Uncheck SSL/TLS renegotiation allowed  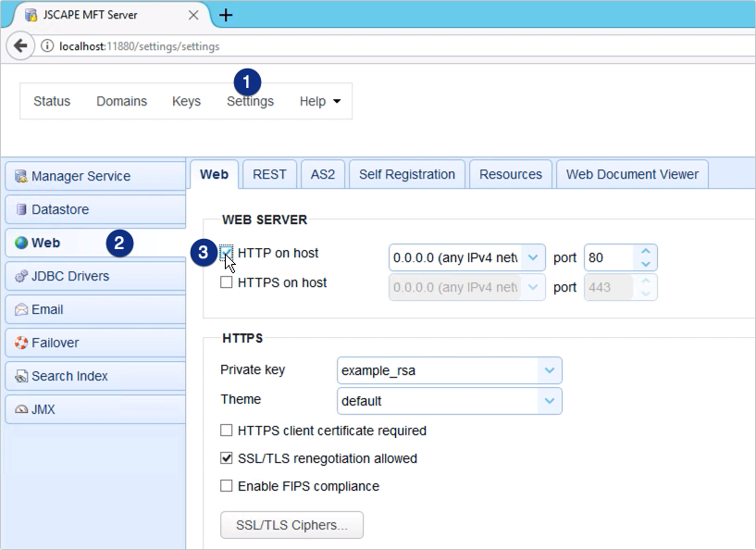226,457
